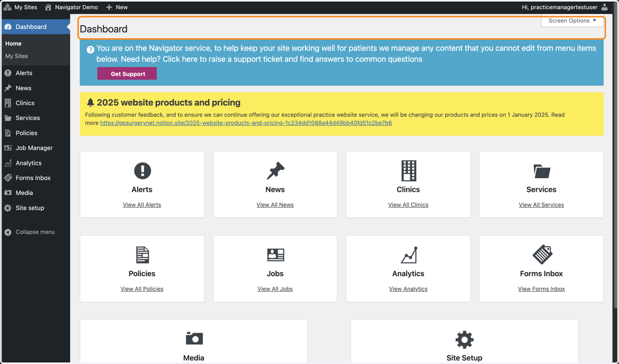
Task: Click the Clinics building icon in the sidebar
Action: tap(8, 103)
